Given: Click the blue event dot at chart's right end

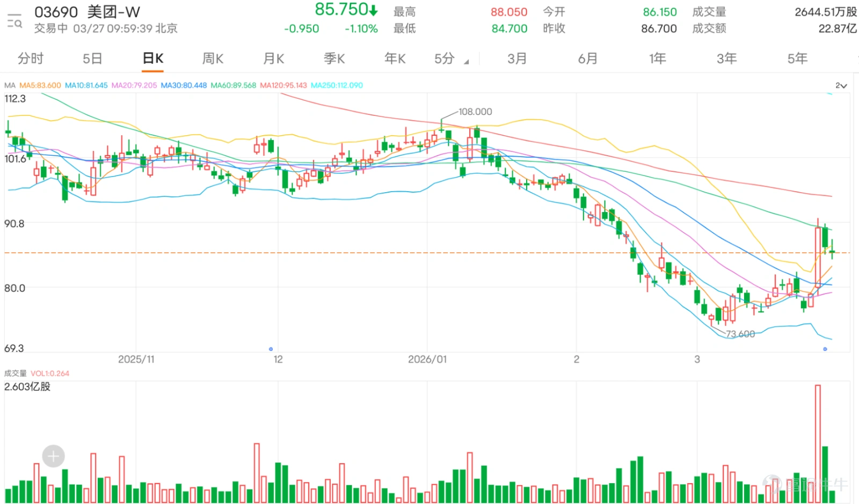Looking at the screenshot, I should pyautogui.click(x=825, y=349).
